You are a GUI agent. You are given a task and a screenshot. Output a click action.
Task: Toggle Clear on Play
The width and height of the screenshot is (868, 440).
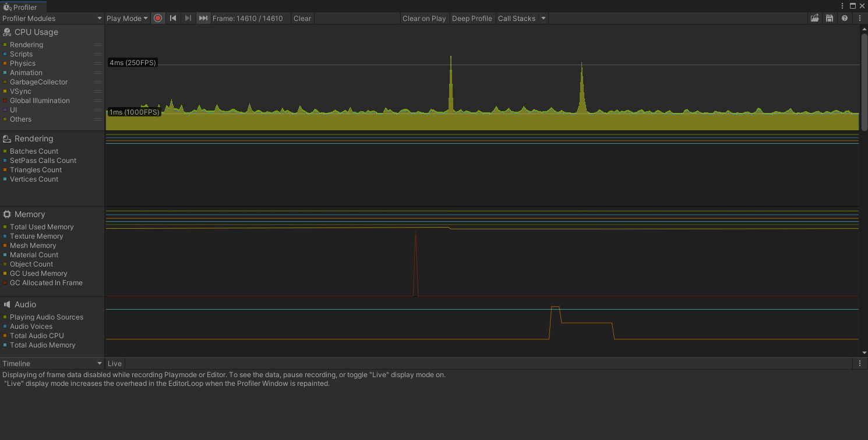click(424, 19)
